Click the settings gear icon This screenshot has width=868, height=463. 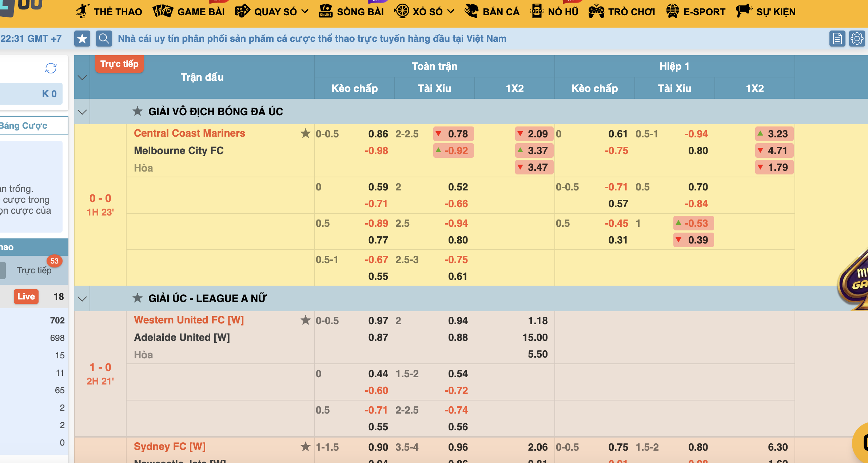(x=857, y=39)
